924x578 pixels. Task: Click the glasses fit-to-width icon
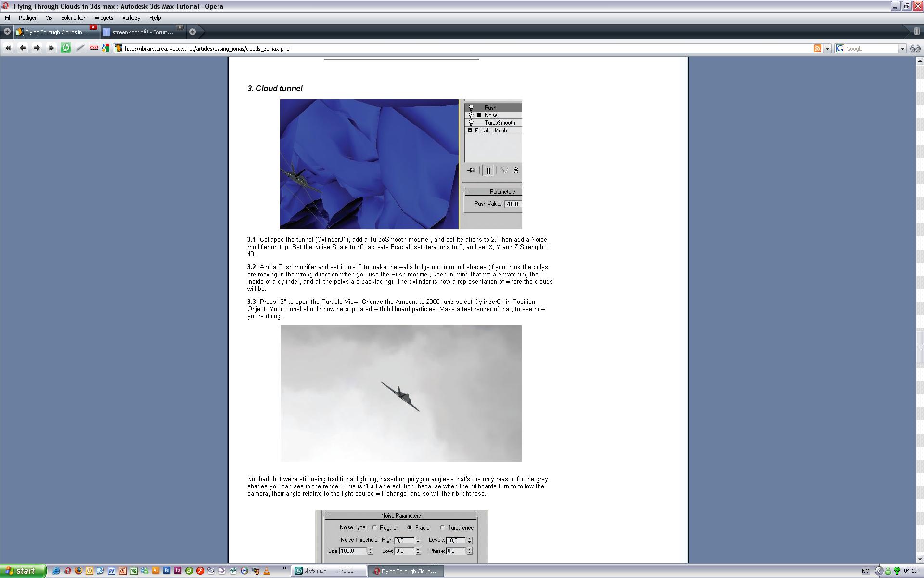(915, 49)
